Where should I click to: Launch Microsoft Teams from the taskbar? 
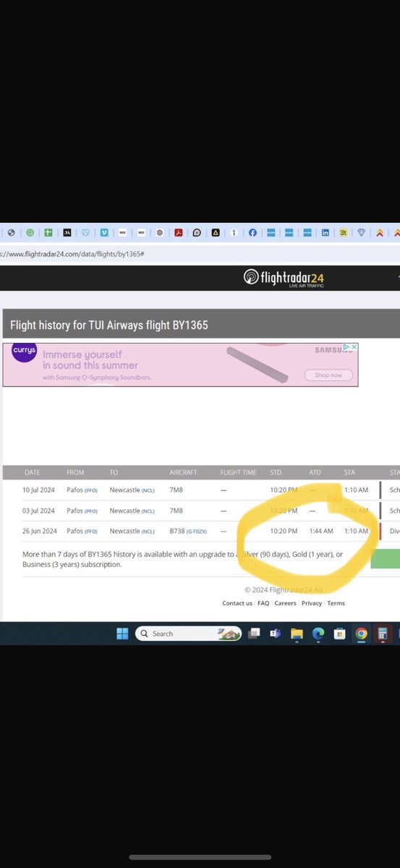(x=276, y=634)
